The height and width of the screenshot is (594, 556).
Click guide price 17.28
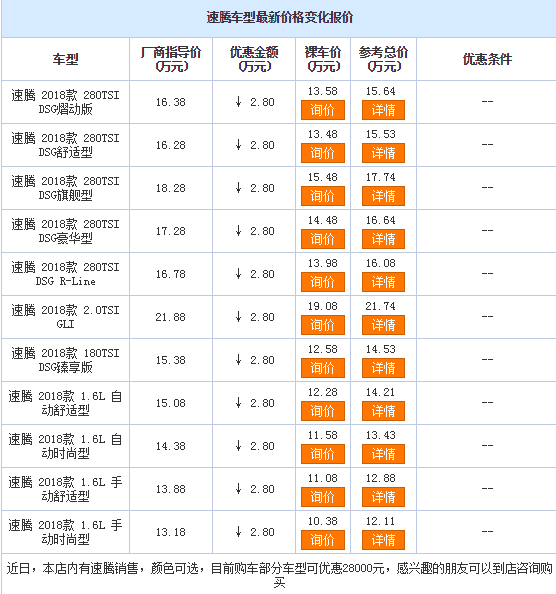coord(171,231)
